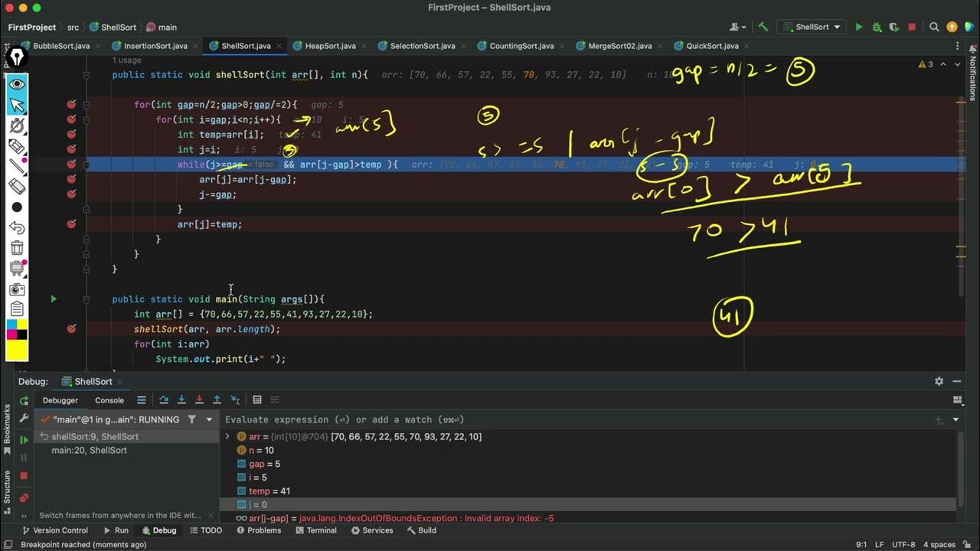Toggle breakpoint on the while line
Viewport: 980px width, 551px height.
click(71, 165)
